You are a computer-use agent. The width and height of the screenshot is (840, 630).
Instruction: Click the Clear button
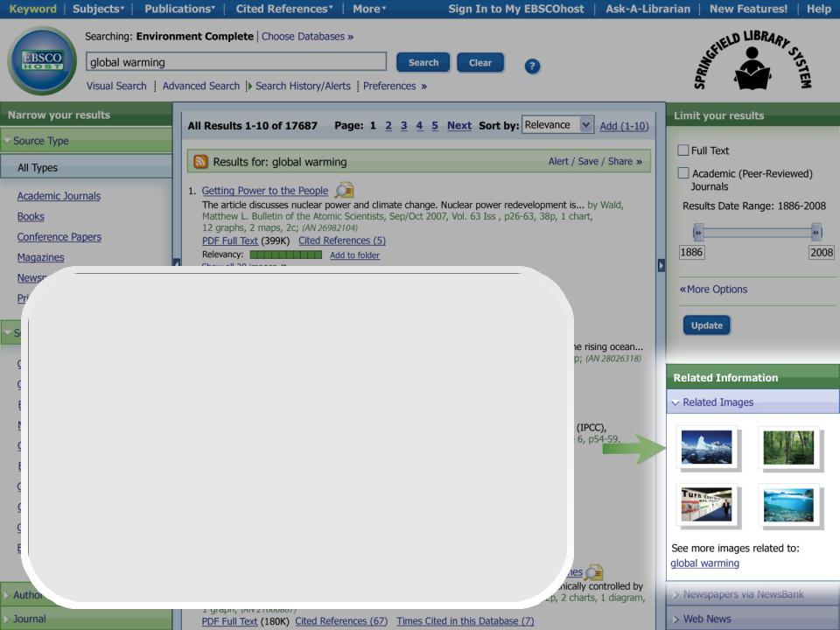coord(480,62)
